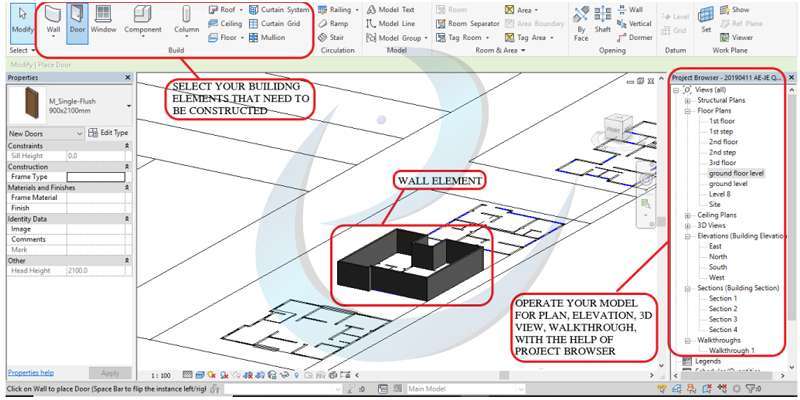Select the Tag Room tool
This screenshot has height=400, width=800.
(x=462, y=37)
